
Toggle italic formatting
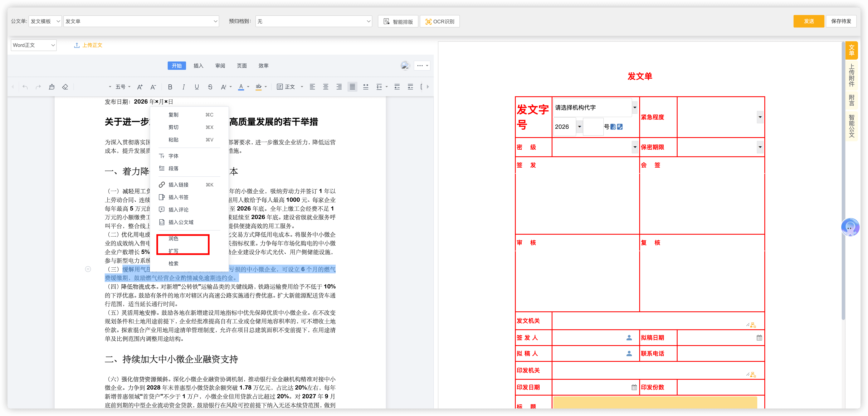[x=183, y=87]
